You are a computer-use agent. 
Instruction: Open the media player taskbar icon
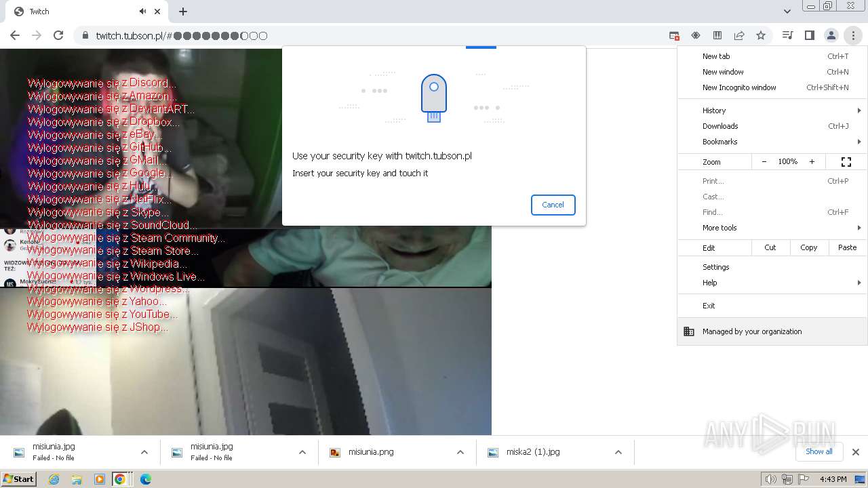pyautogui.click(x=100, y=479)
